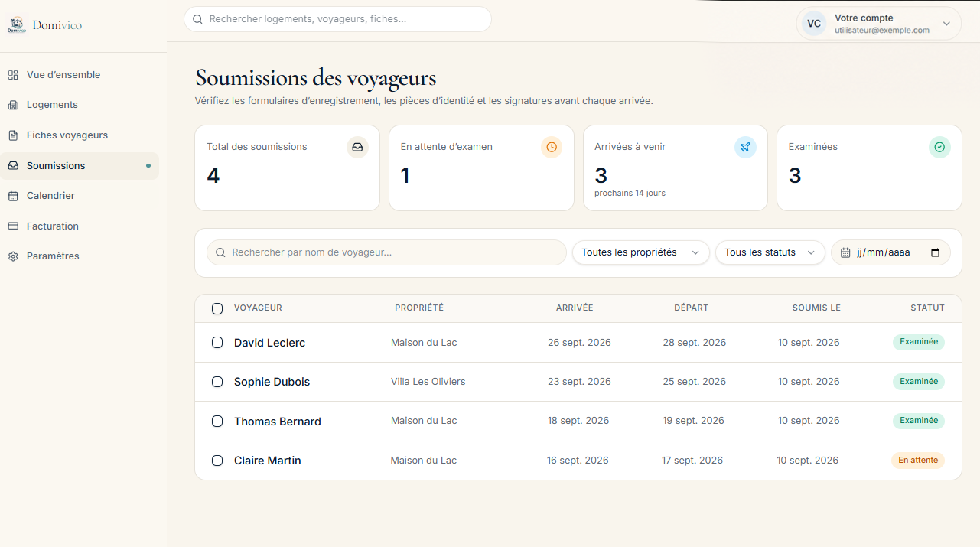Click departure date 25 sept. 2026

click(x=694, y=382)
